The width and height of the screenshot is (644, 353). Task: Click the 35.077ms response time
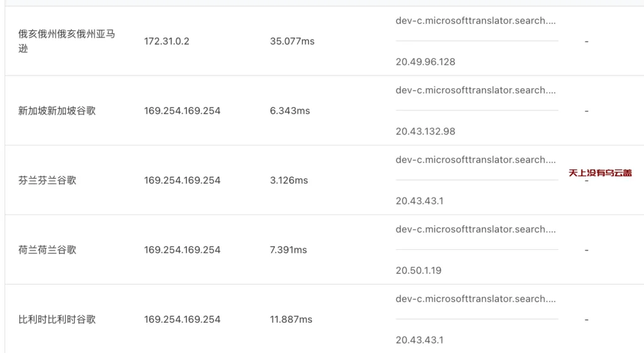click(292, 41)
